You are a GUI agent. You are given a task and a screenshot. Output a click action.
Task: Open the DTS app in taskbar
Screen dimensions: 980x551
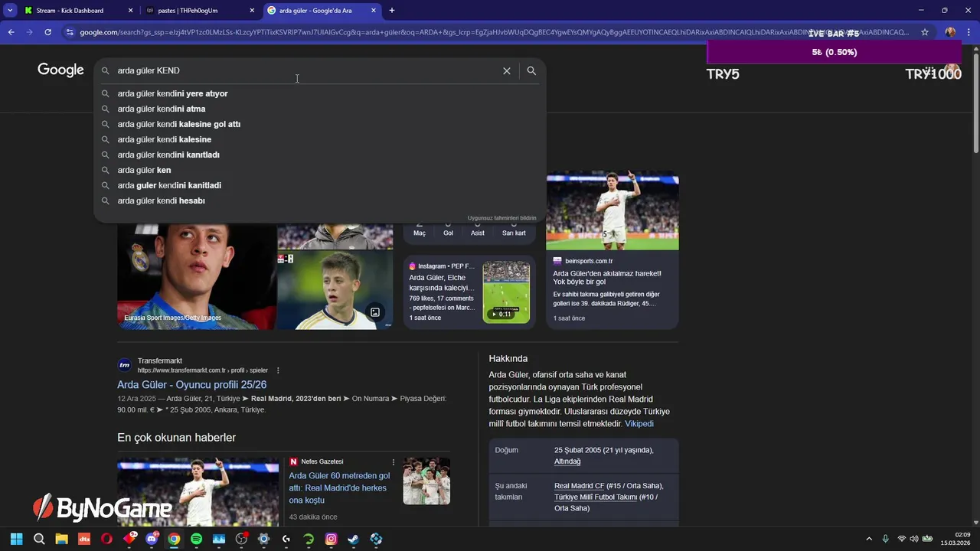[x=84, y=539]
